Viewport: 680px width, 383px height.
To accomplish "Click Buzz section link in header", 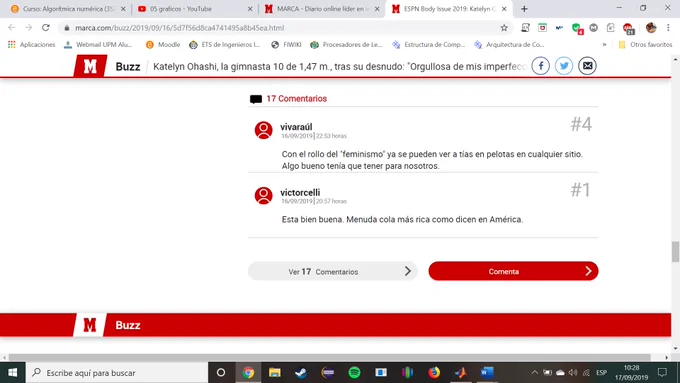I will point(128,66).
